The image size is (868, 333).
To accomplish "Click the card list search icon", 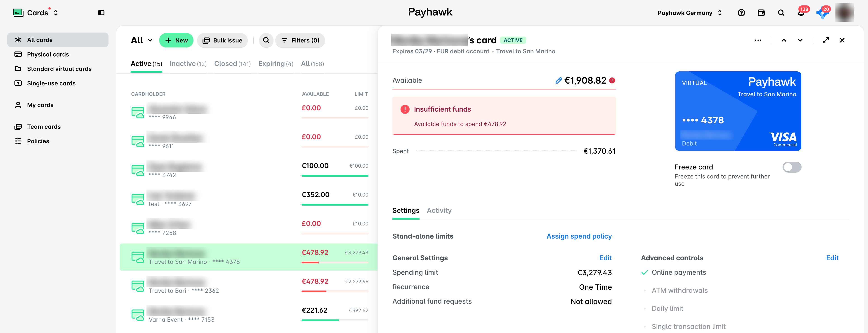I will coord(266,40).
